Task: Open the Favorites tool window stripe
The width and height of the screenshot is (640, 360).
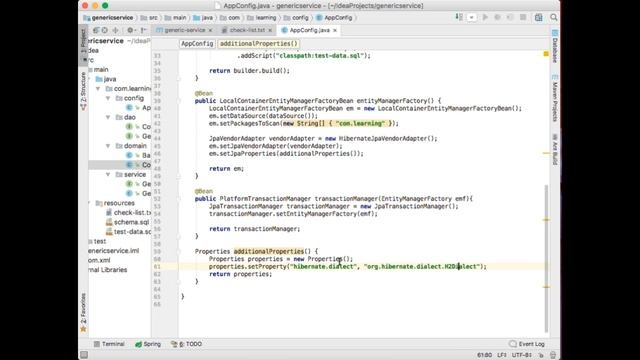Action: [83, 312]
